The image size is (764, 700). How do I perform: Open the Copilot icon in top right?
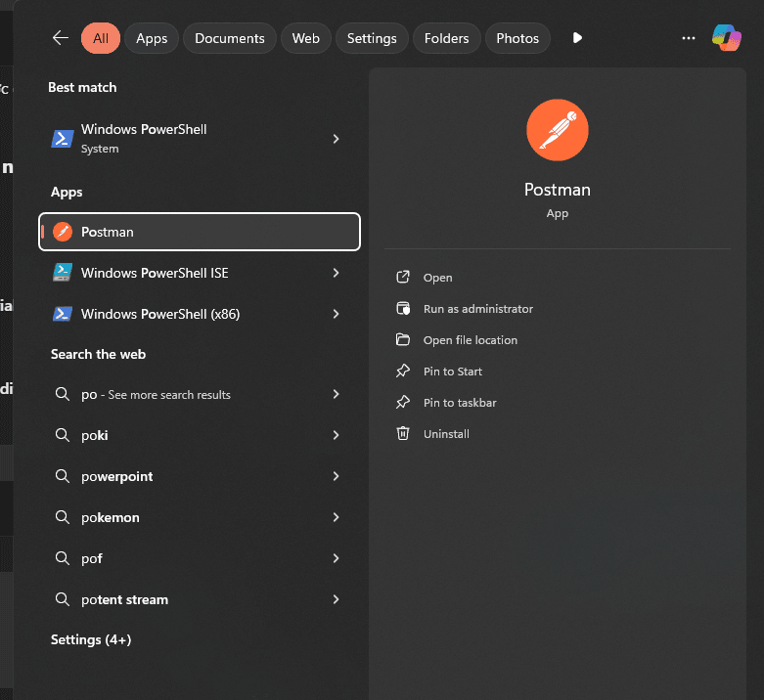[726, 38]
